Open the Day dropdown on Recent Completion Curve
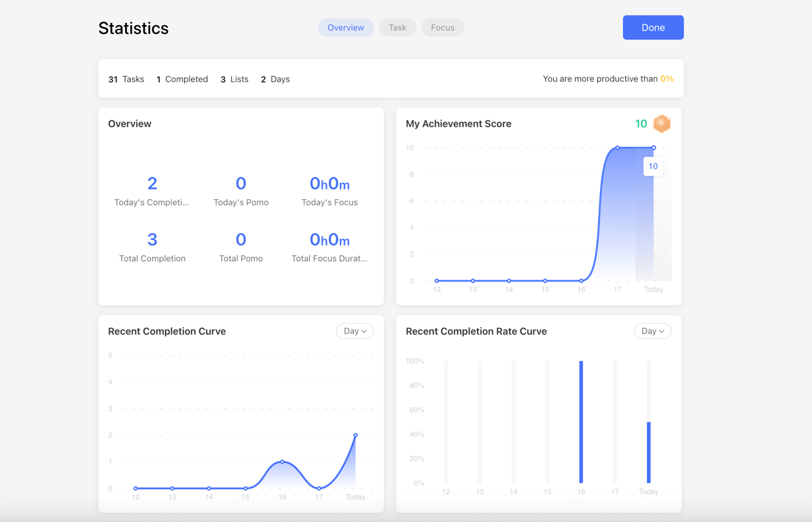 (355, 331)
